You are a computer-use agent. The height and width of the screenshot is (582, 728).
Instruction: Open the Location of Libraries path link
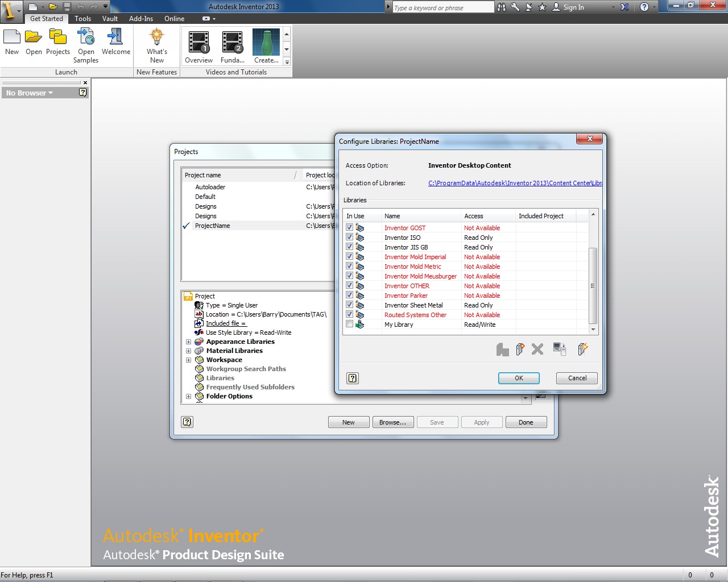pos(515,183)
